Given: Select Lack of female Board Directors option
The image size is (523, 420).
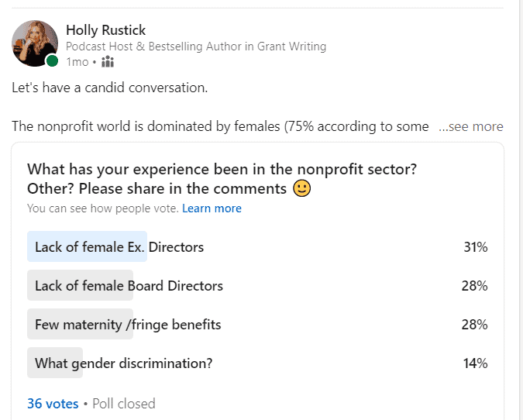Looking at the screenshot, I should pos(257,285).
